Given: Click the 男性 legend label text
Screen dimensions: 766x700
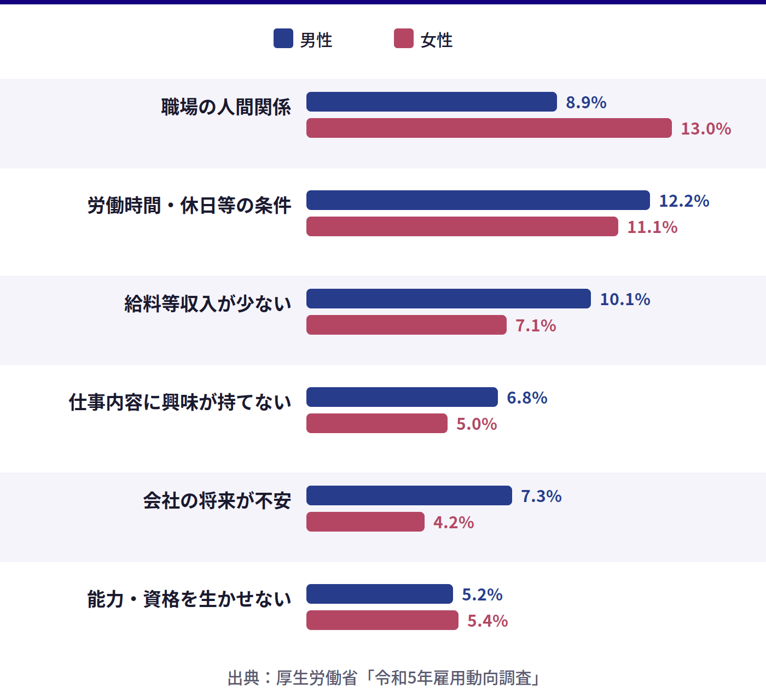Looking at the screenshot, I should [x=316, y=40].
